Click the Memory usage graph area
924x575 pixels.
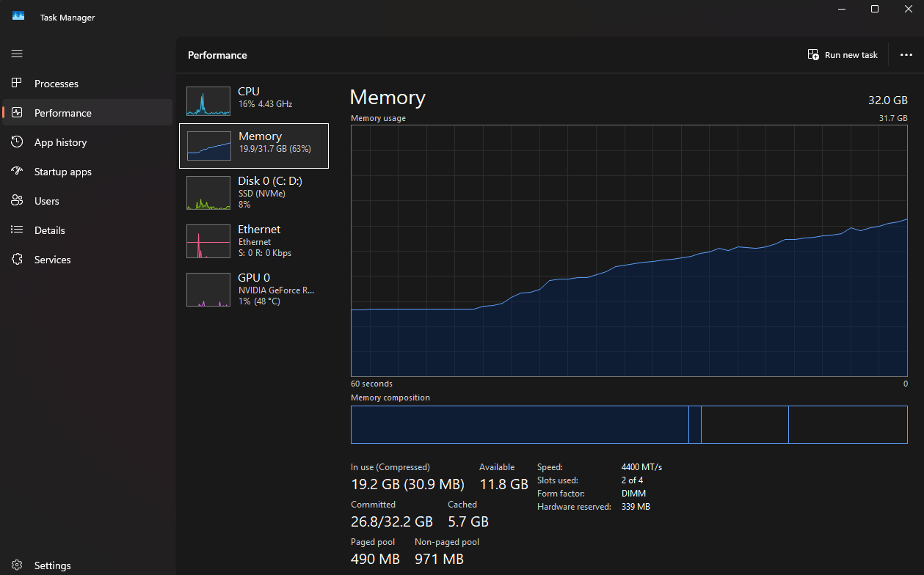click(x=629, y=251)
